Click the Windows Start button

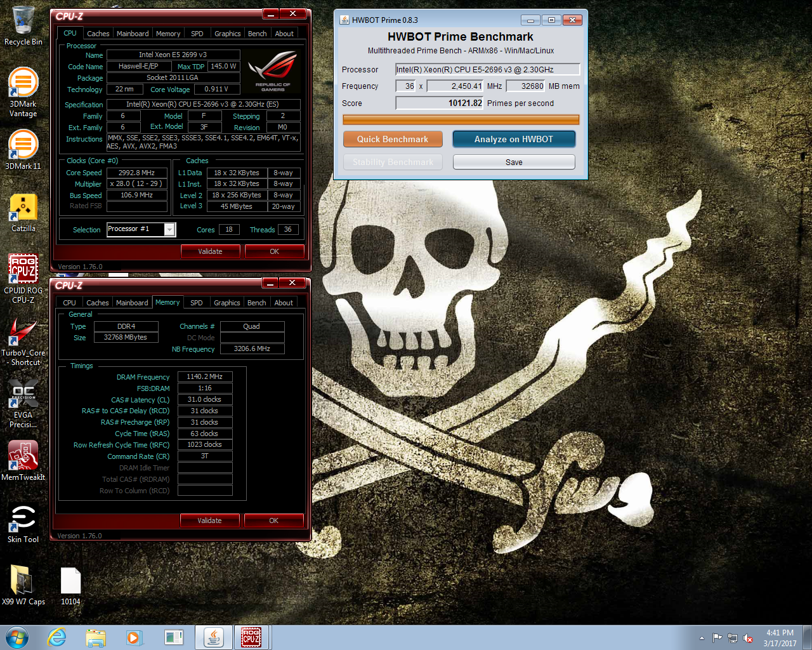tap(17, 637)
